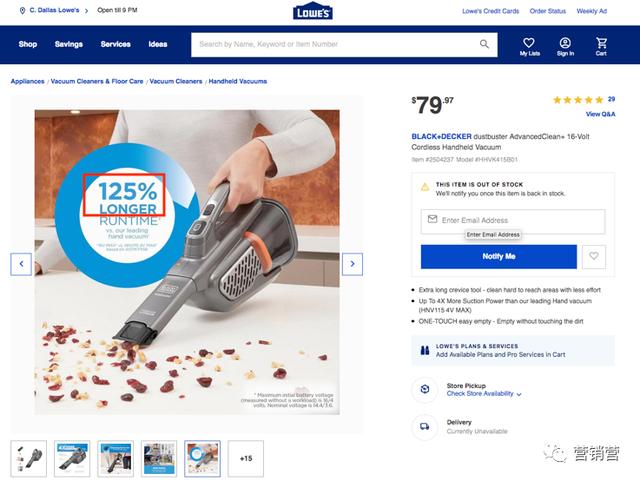Open My Lists heart icon
The height and width of the screenshot is (481, 640).
(x=529, y=43)
